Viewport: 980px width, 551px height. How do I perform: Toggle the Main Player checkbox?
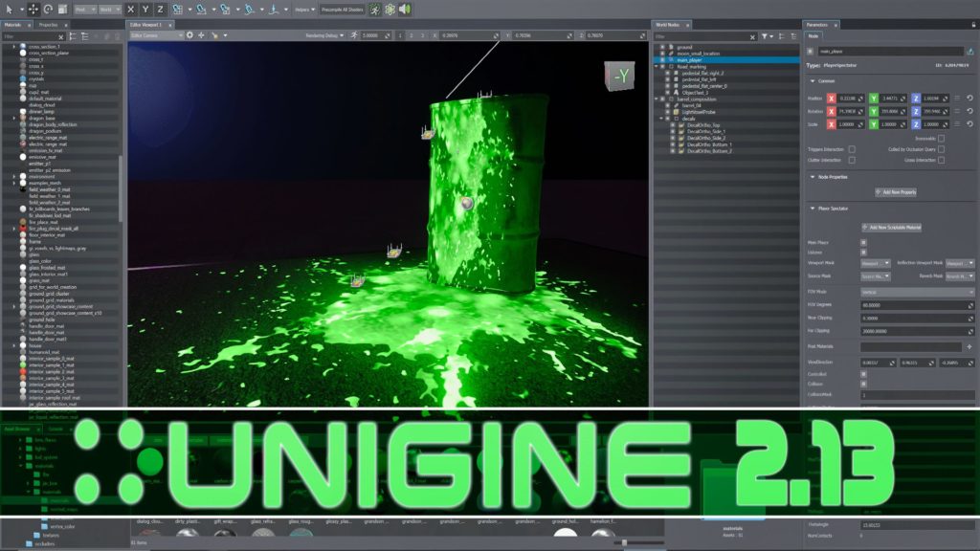pyautogui.click(x=863, y=242)
